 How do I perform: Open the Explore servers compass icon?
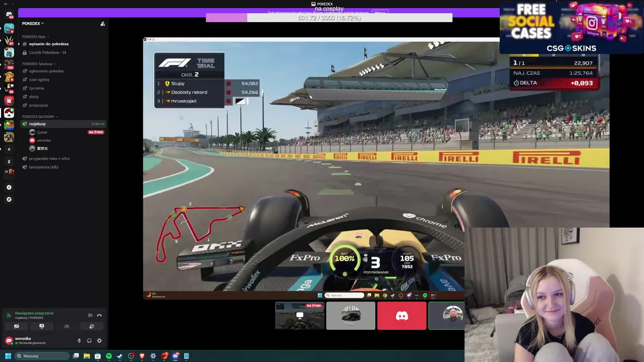[9, 199]
